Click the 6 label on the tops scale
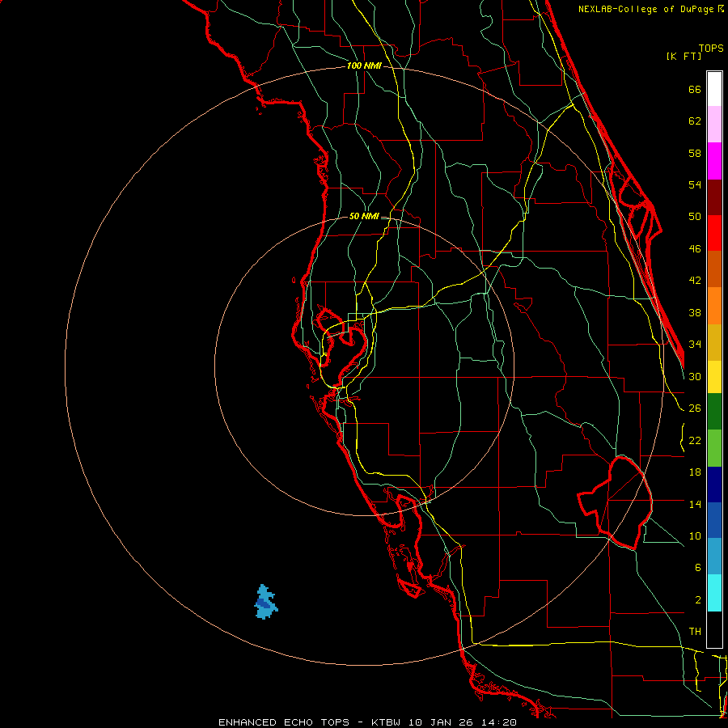The height and width of the screenshot is (728, 728). click(x=697, y=568)
